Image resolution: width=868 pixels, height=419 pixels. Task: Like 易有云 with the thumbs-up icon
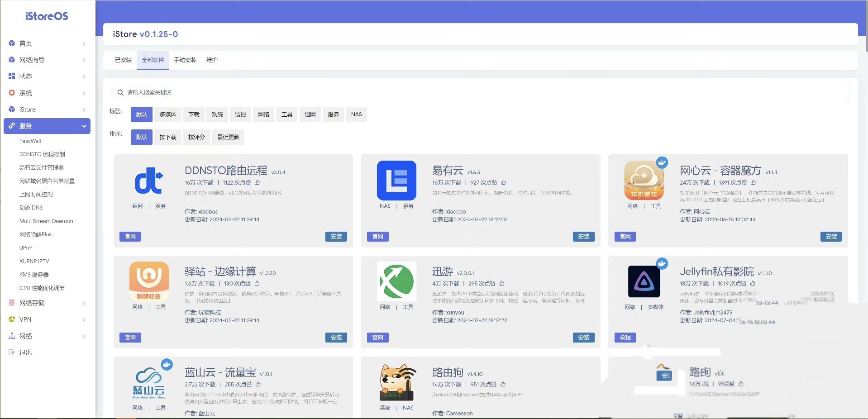[503, 182]
